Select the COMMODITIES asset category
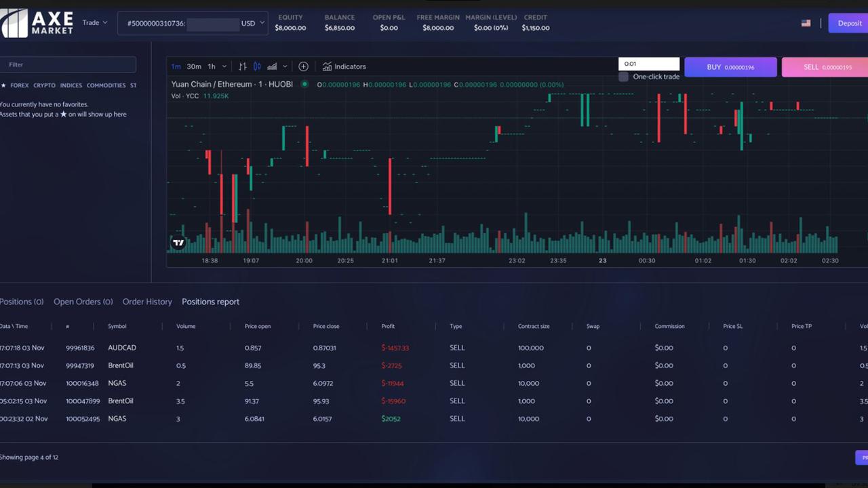Image resolution: width=868 pixels, height=488 pixels. [106, 85]
